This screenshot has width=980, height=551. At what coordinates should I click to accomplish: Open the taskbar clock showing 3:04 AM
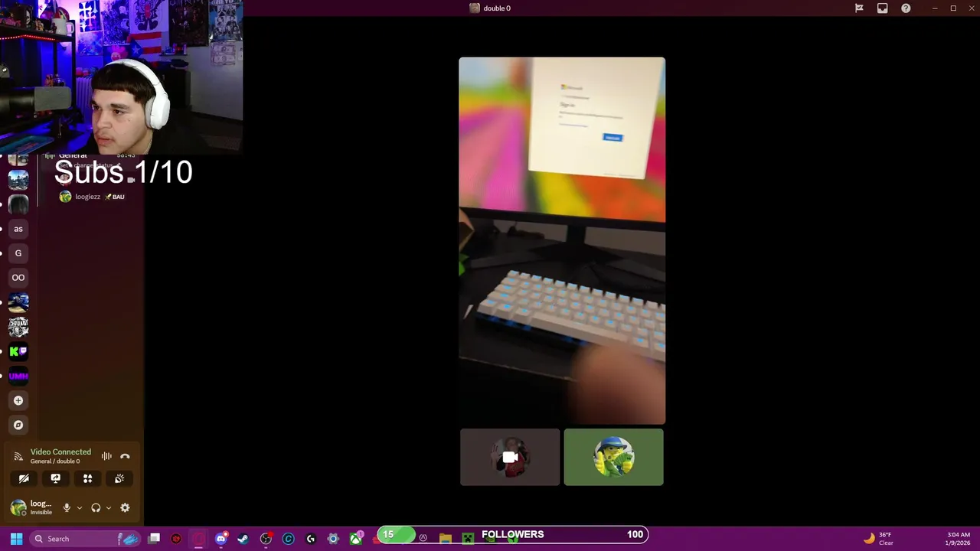click(x=958, y=539)
